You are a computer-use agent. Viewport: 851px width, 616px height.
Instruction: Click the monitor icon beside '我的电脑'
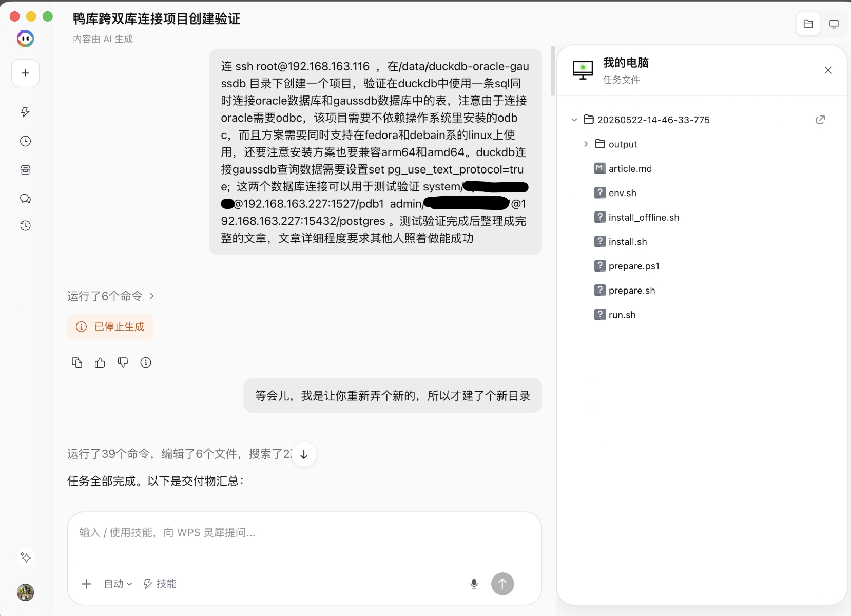(x=583, y=70)
